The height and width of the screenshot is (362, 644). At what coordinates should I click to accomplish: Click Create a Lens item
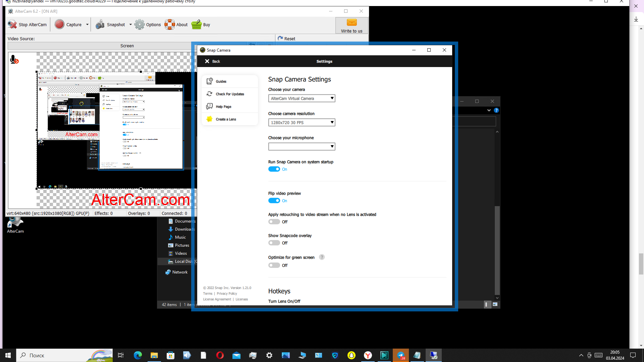(230, 119)
